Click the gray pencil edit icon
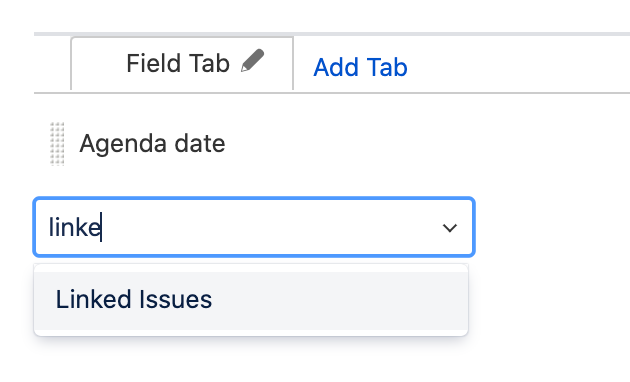The height and width of the screenshot is (382, 630). 252,61
